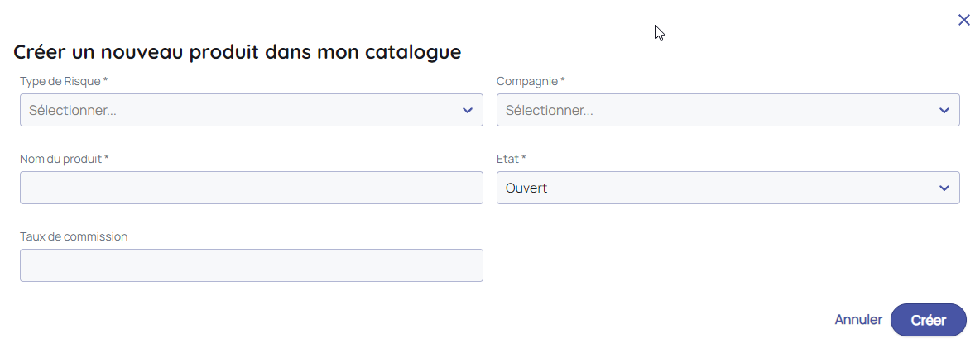Click the Type de Risque chevron arrow
Screen dimensions: 980x353
click(468, 110)
